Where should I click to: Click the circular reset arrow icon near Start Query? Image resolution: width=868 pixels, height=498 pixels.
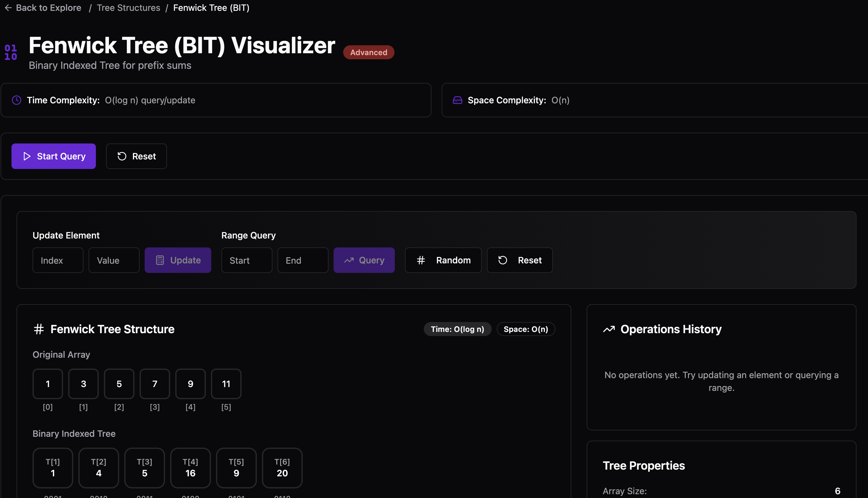click(121, 156)
